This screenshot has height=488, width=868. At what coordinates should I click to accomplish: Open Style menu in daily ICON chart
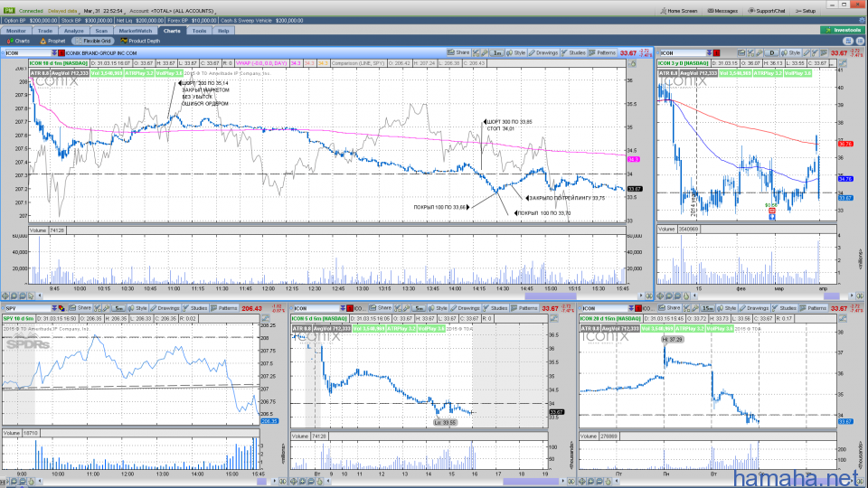coord(790,52)
